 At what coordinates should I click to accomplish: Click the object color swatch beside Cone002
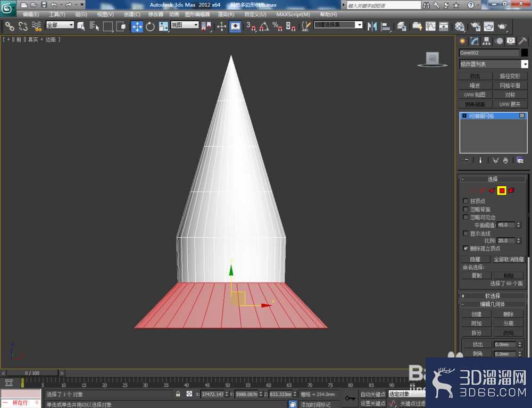pyautogui.click(x=524, y=53)
